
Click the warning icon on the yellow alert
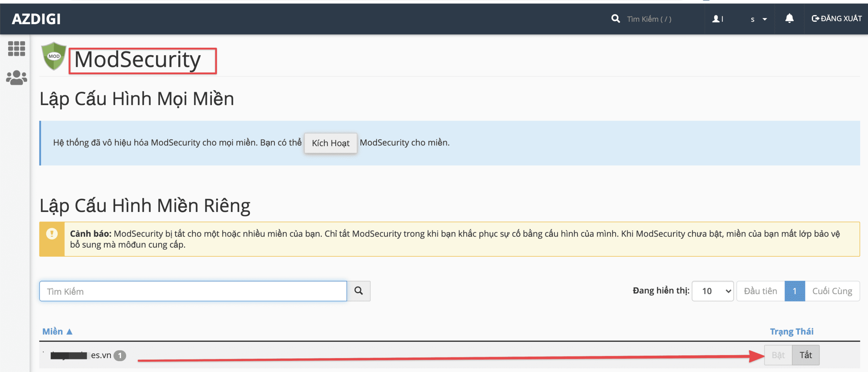click(52, 234)
